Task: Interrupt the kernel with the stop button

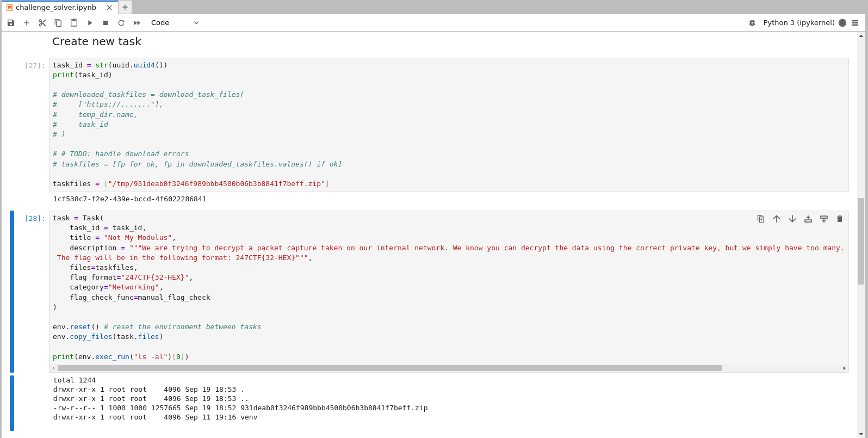Action: click(x=106, y=23)
